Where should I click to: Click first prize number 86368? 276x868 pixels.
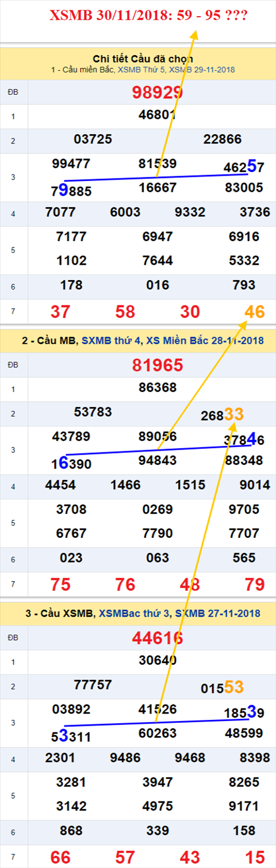[x=157, y=387]
